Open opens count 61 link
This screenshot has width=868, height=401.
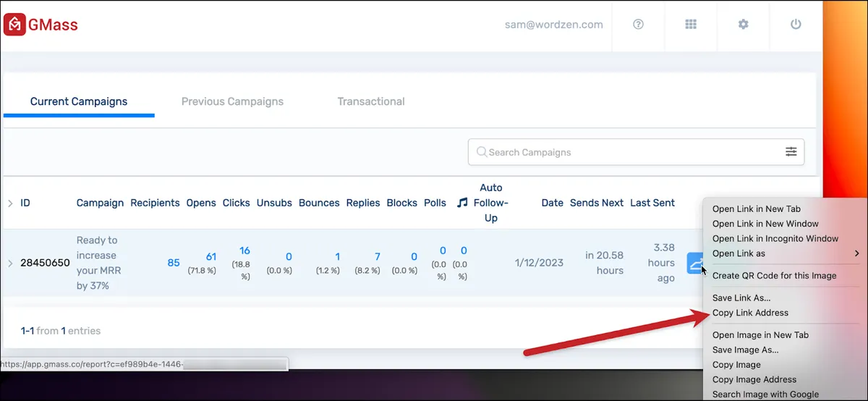click(x=211, y=256)
